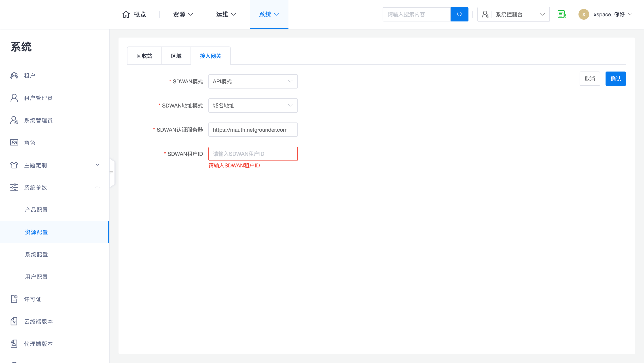Image resolution: width=644 pixels, height=363 pixels.
Task: Focus the SDWAN租户ID input field
Action: pyautogui.click(x=253, y=154)
